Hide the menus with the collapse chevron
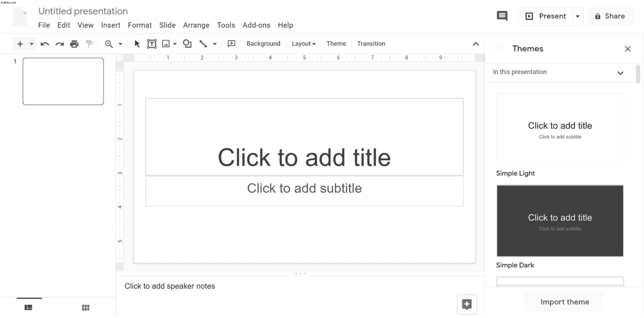Screen dimensions: 644x318 pyautogui.click(x=475, y=44)
